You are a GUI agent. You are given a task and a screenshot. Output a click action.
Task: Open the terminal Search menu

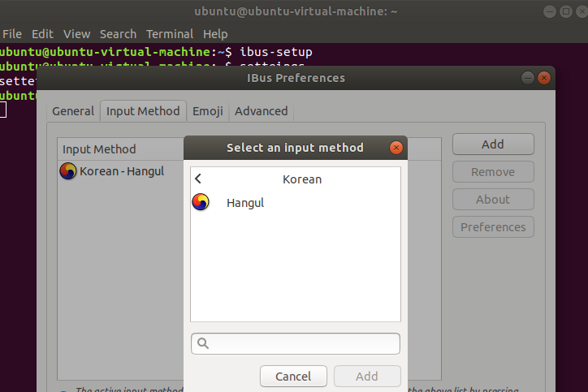[x=118, y=34]
